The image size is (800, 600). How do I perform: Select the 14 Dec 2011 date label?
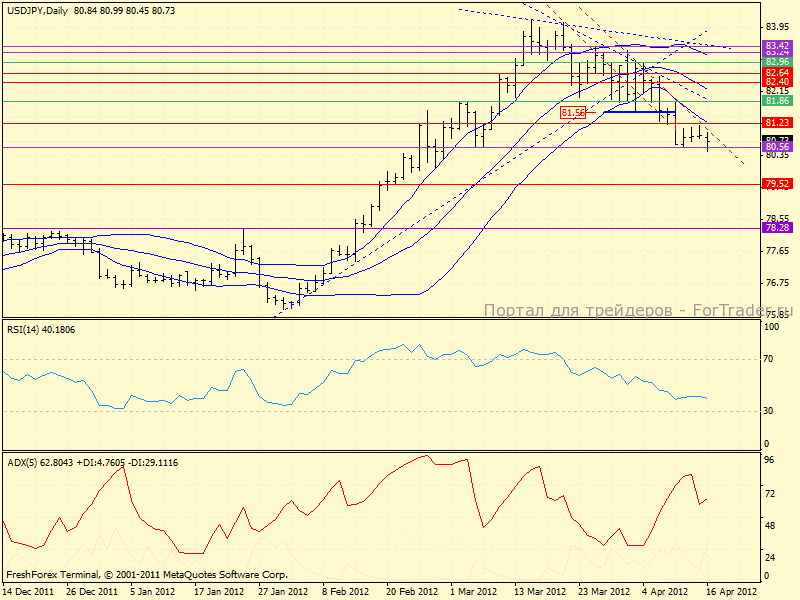pyautogui.click(x=28, y=591)
